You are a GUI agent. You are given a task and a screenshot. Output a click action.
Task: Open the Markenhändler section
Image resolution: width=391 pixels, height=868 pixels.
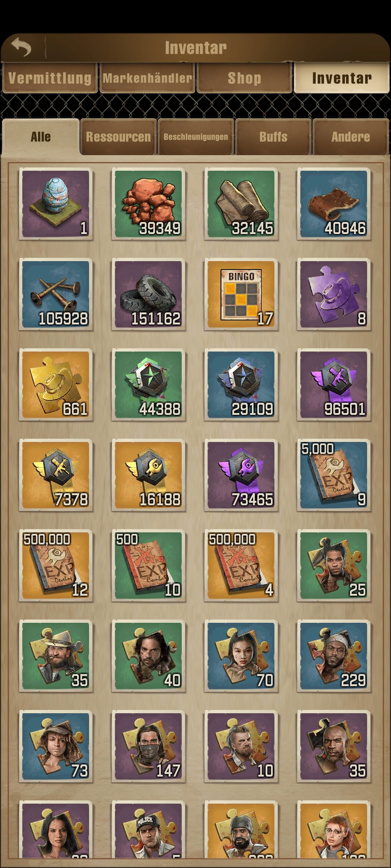(x=147, y=78)
